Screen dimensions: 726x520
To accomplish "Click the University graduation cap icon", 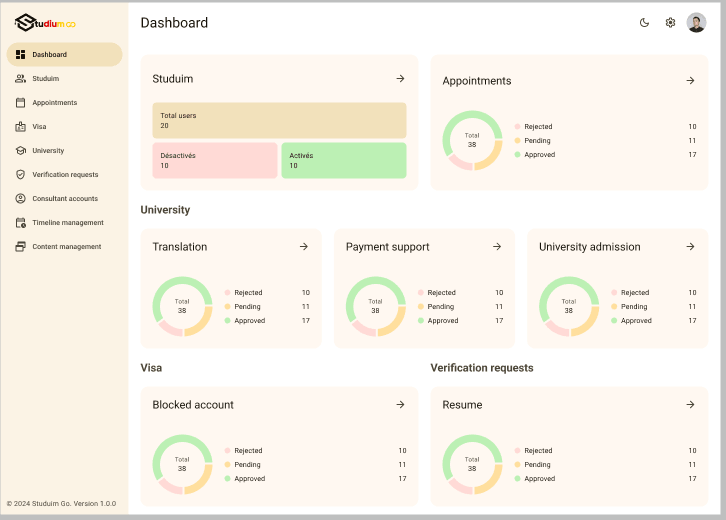I will coord(21,151).
